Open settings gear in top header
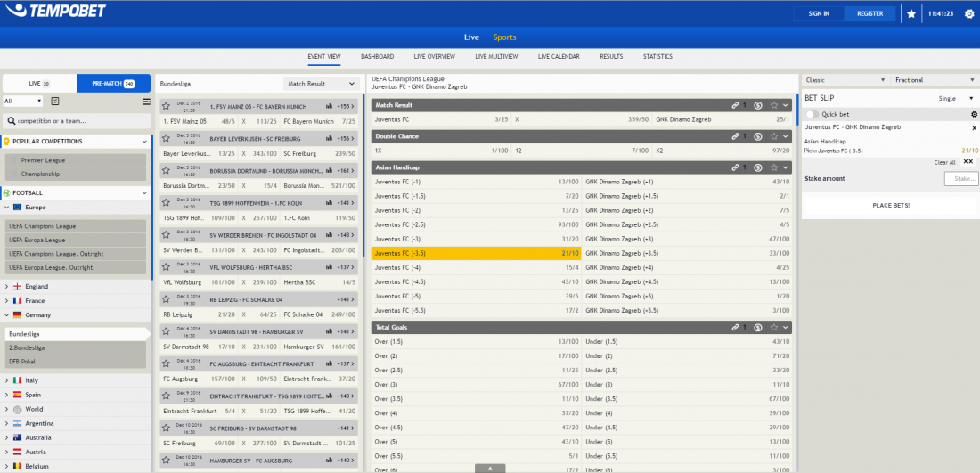980x473 pixels. (x=968, y=13)
